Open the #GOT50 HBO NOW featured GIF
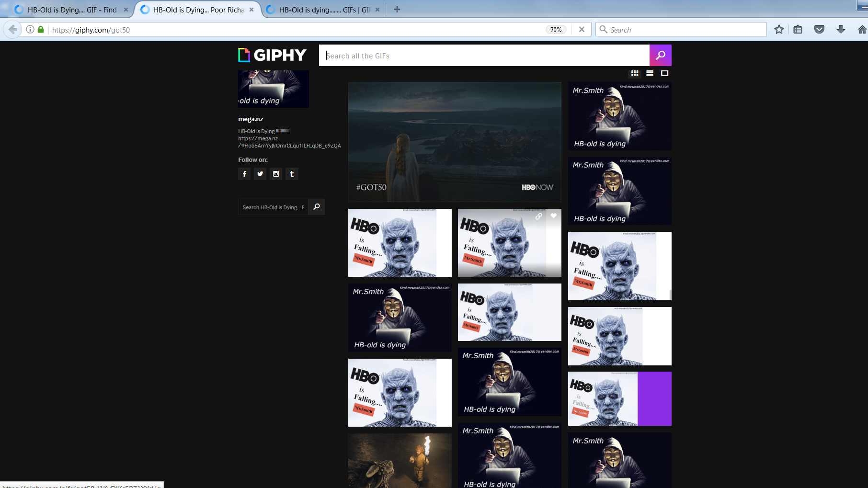The width and height of the screenshot is (868, 488). point(455,142)
